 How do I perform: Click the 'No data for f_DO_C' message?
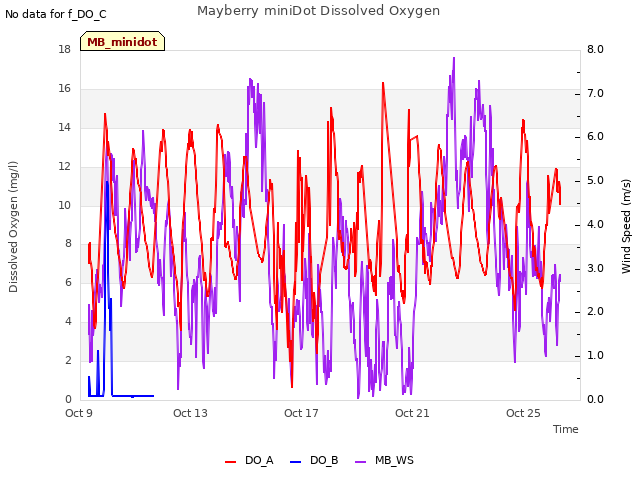56,14
